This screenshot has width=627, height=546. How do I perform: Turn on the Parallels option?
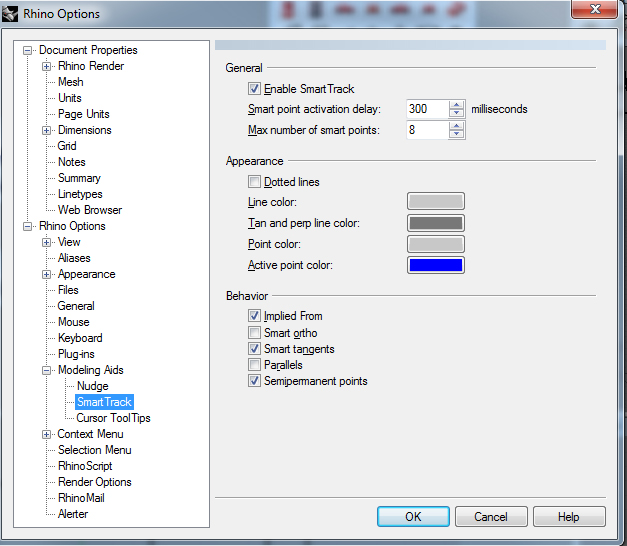254,365
